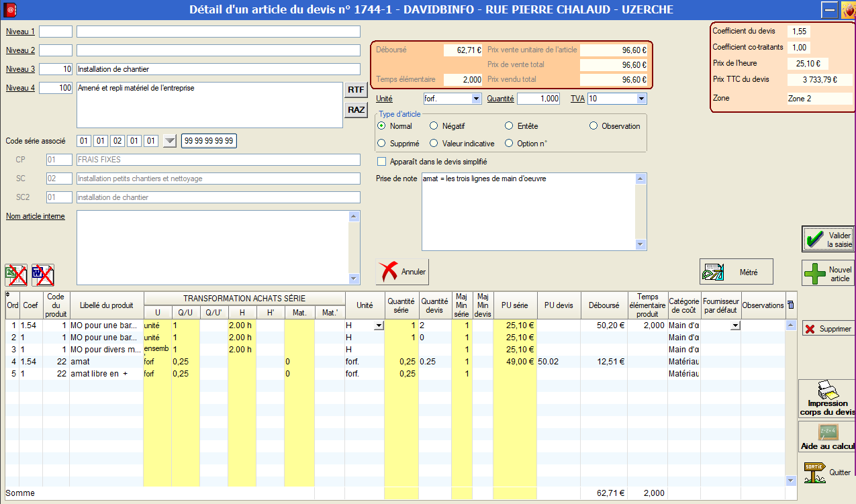The width and height of the screenshot is (856, 504).
Task: Click the crossed-out Excel export icon
Action: click(x=16, y=274)
